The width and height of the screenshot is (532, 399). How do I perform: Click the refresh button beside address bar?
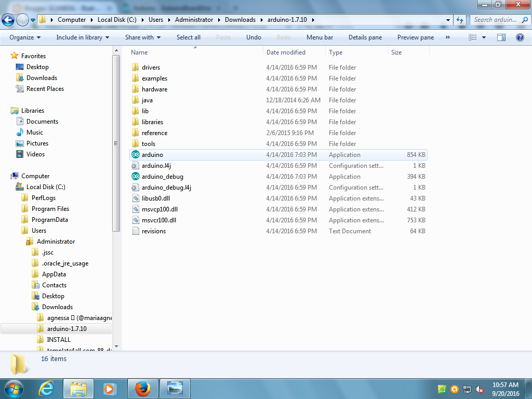point(460,20)
